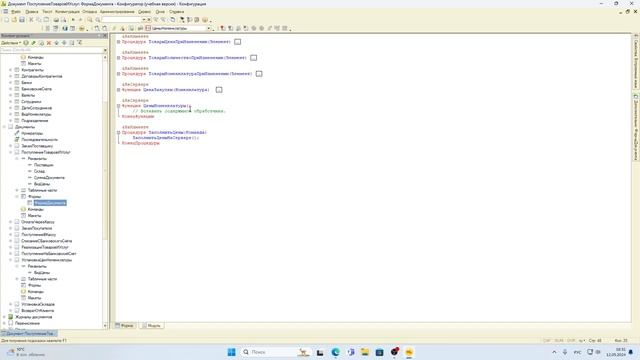
Task: Switch to the Форма tab
Action: tap(124, 326)
